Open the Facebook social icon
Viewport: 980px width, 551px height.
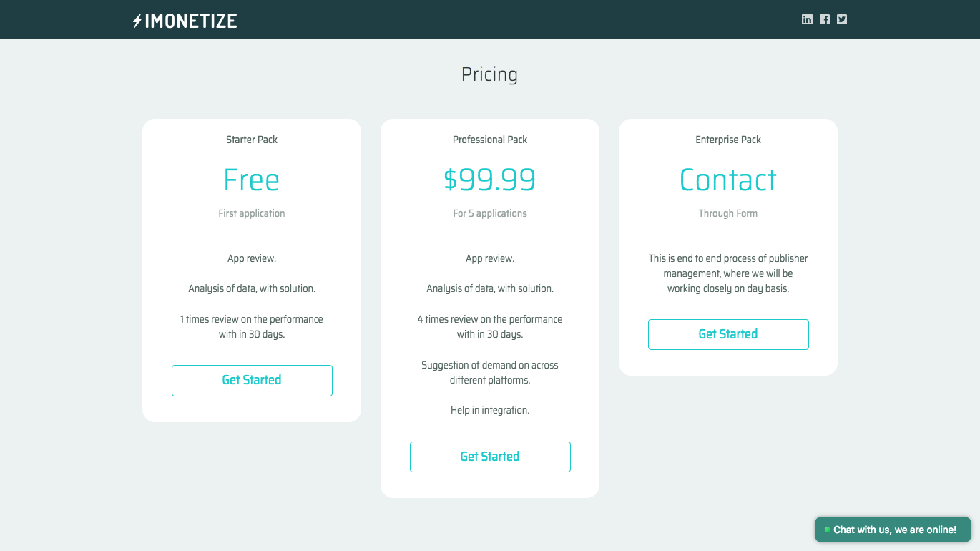coord(824,19)
